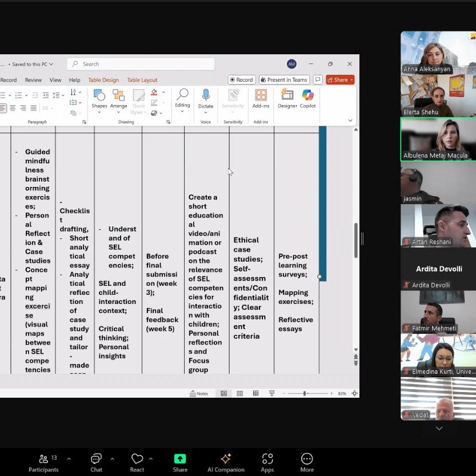This screenshot has width=476, height=476.
Task: Click the Record button in the ribbon
Action: (241, 80)
